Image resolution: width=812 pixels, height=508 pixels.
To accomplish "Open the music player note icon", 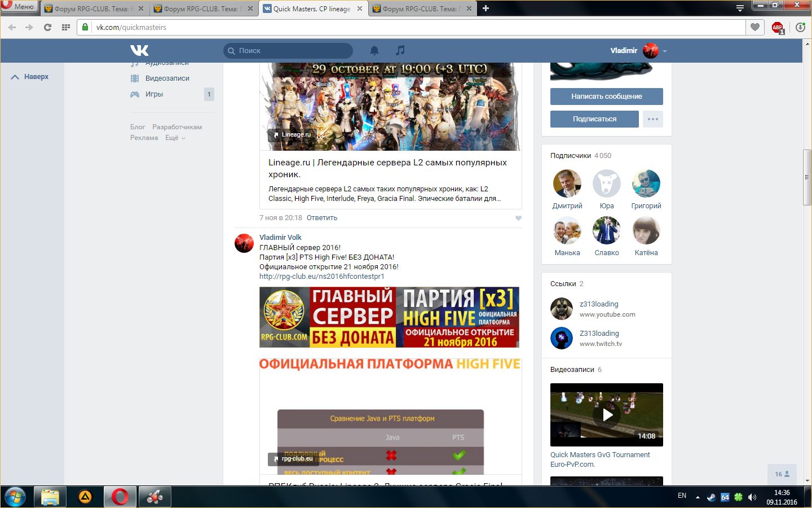I will [x=400, y=50].
